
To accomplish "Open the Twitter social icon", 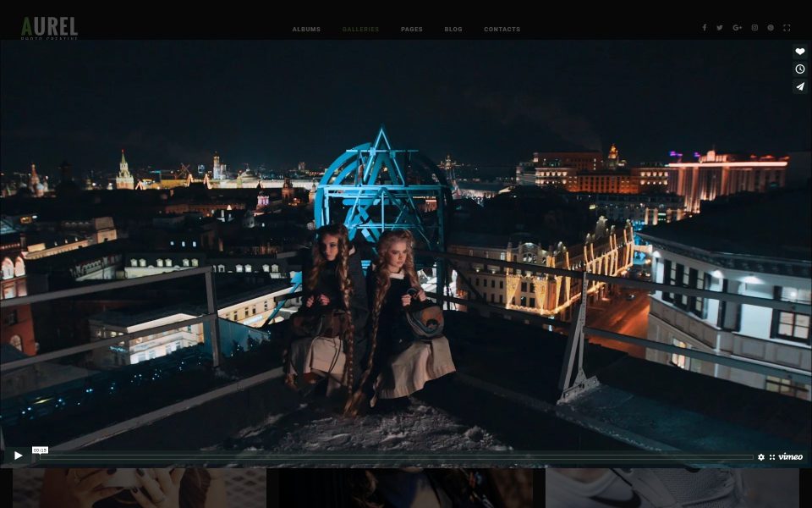I will tap(720, 27).
